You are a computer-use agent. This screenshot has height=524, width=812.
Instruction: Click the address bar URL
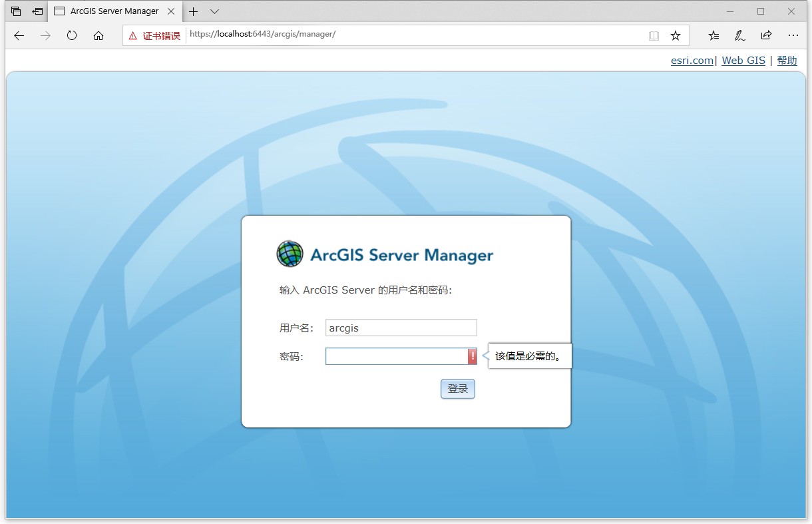pyautogui.click(x=262, y=34)
